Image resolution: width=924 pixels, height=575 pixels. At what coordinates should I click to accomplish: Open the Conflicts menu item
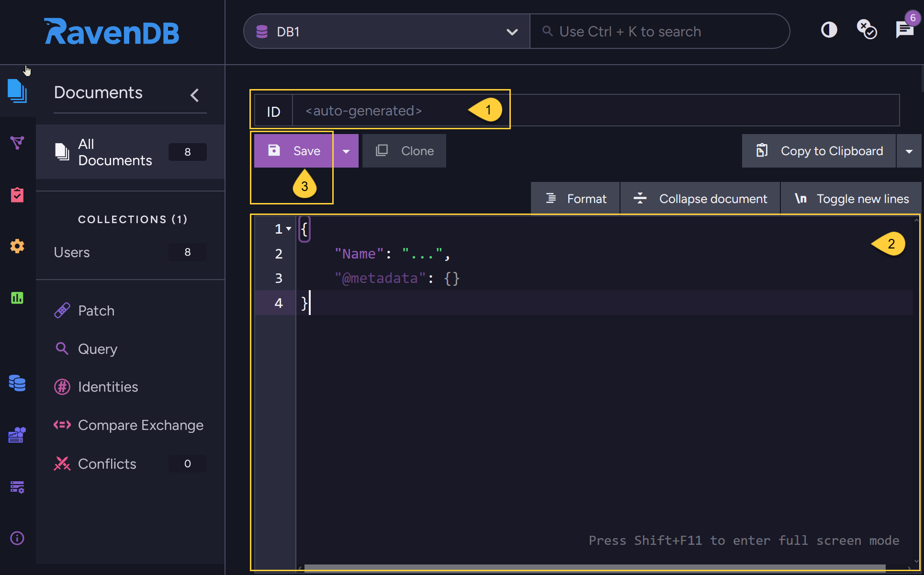coord(130,463)
